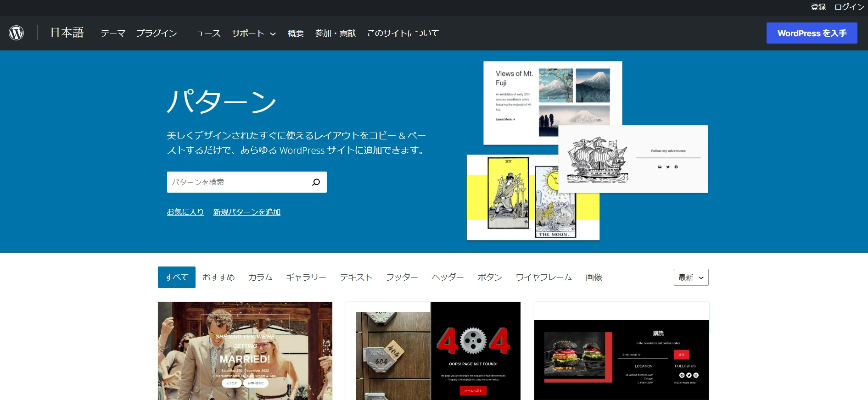Open the wedding MARRIED pattern thumbnail
868x400 pixels.
pyautogui.click(x=245, y=351)
